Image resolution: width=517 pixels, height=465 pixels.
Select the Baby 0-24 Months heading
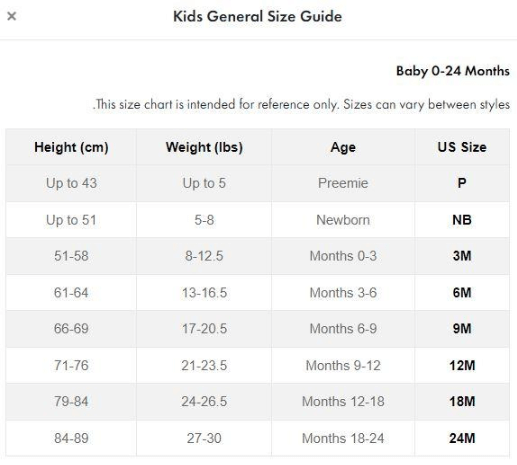[453, 71]
